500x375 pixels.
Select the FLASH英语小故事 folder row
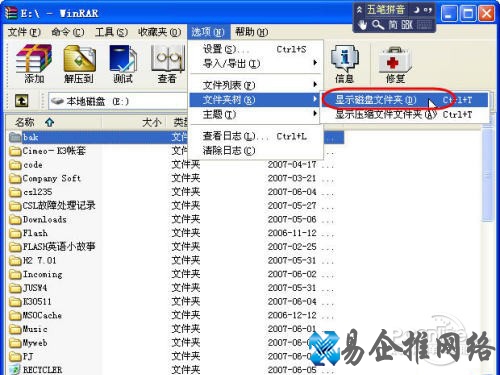point(52,247)
